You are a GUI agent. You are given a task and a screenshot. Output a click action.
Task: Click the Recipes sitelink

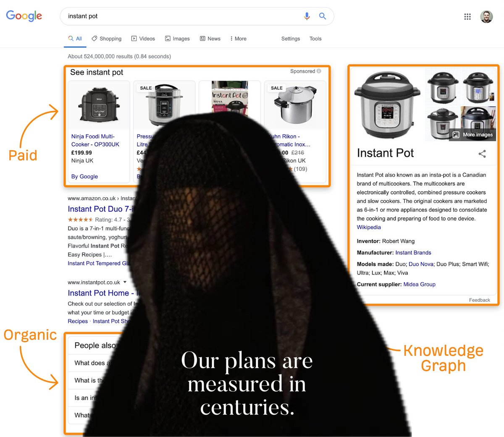[78, 321]
